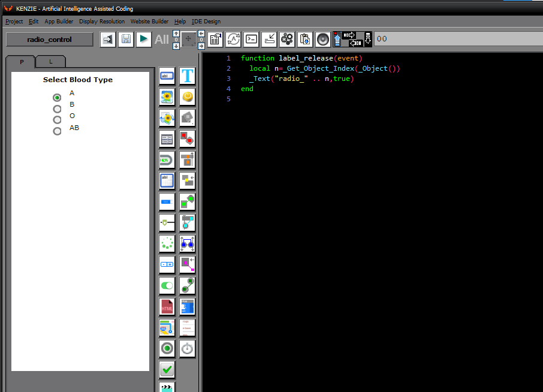Add a table grid widget
This screenshot has height=392, width=543.
(167, 139)
